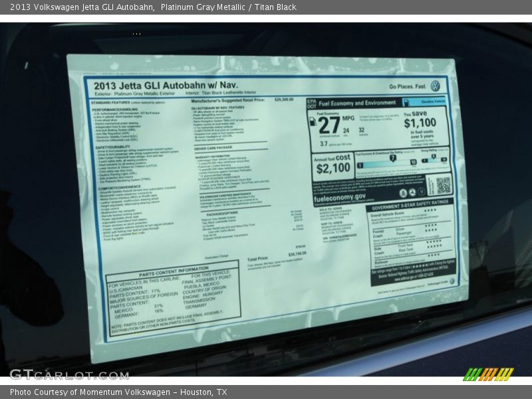Screen dimensions: 532x399
Task: Click '3.7' gallons per 100 miles
Action: point(324,144)
